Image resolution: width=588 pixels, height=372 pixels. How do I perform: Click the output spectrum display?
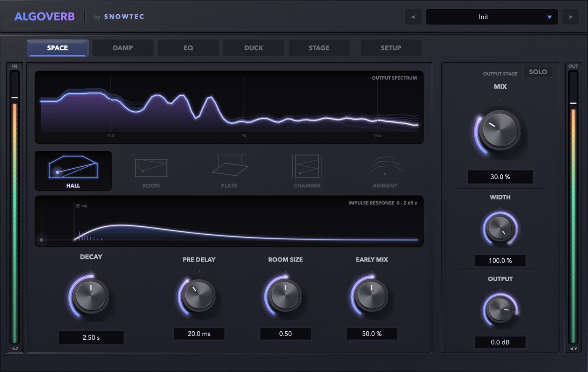pyautogui.click(x=229, y=107)
